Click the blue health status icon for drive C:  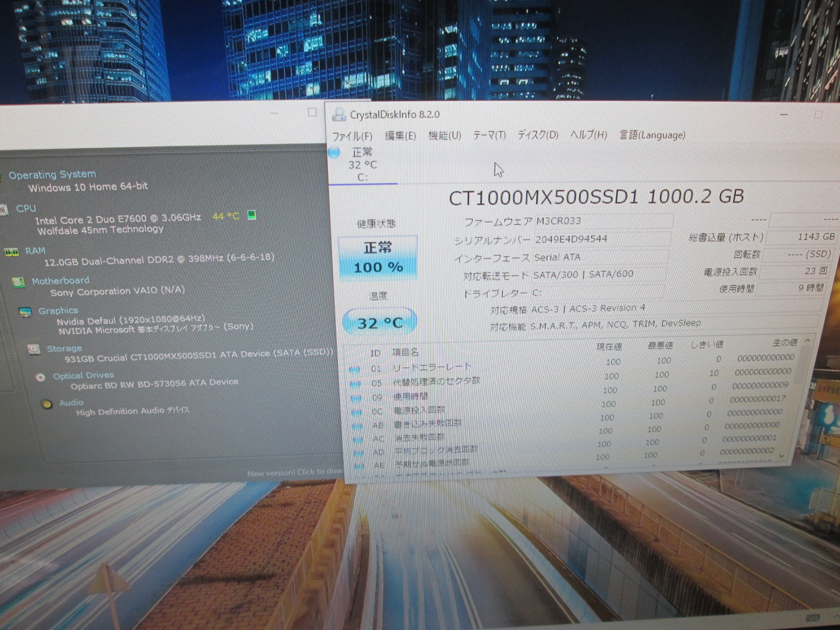click(x=334, y=153)
